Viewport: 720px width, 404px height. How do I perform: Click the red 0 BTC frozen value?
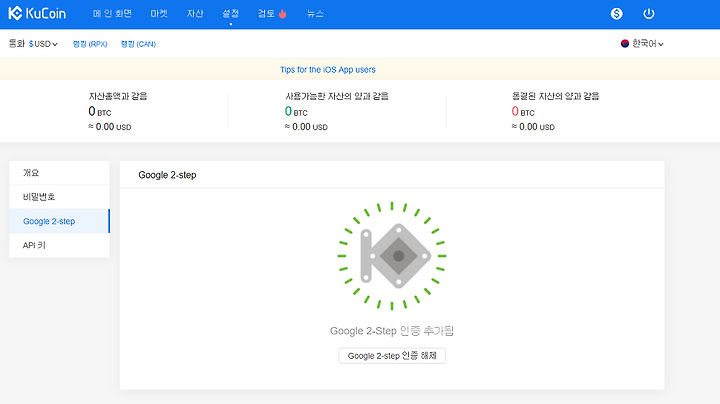click(523, 112)
